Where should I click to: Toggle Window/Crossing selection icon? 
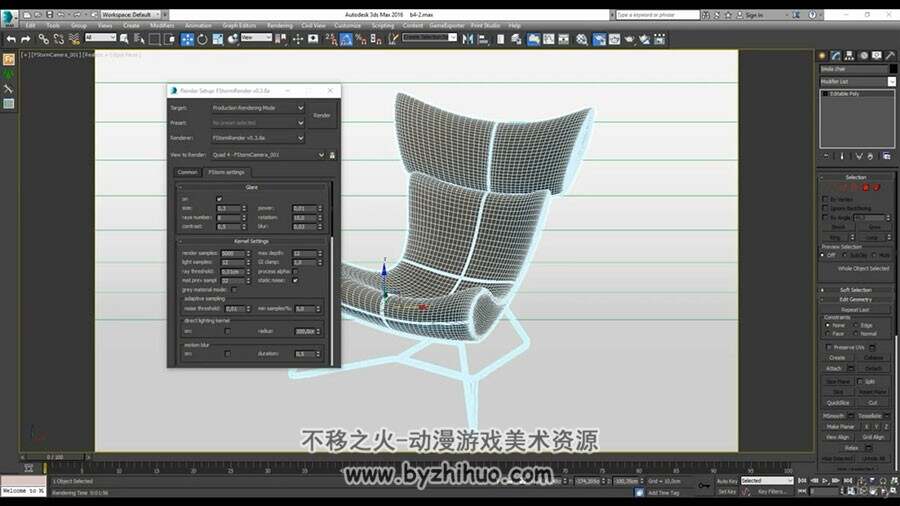point(170,39)
